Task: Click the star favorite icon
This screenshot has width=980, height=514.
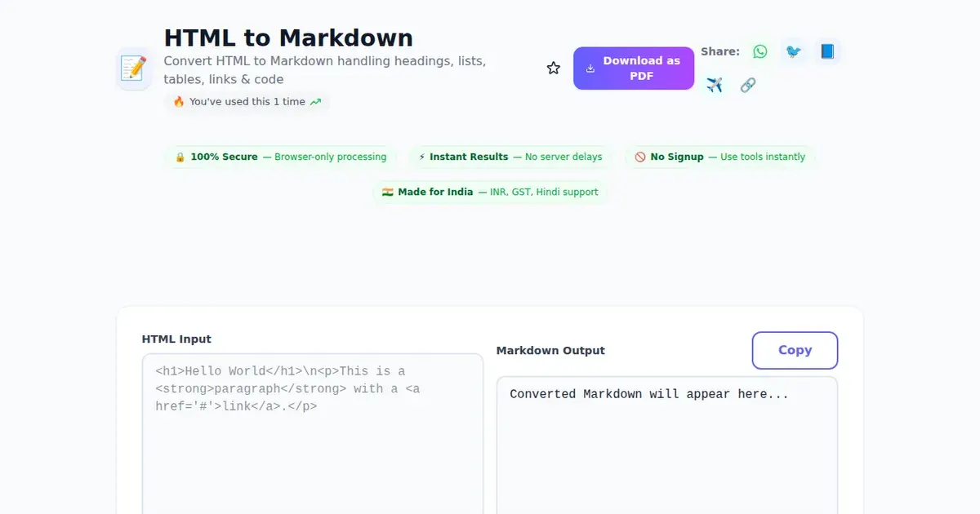Action: (x=554, y=69)
